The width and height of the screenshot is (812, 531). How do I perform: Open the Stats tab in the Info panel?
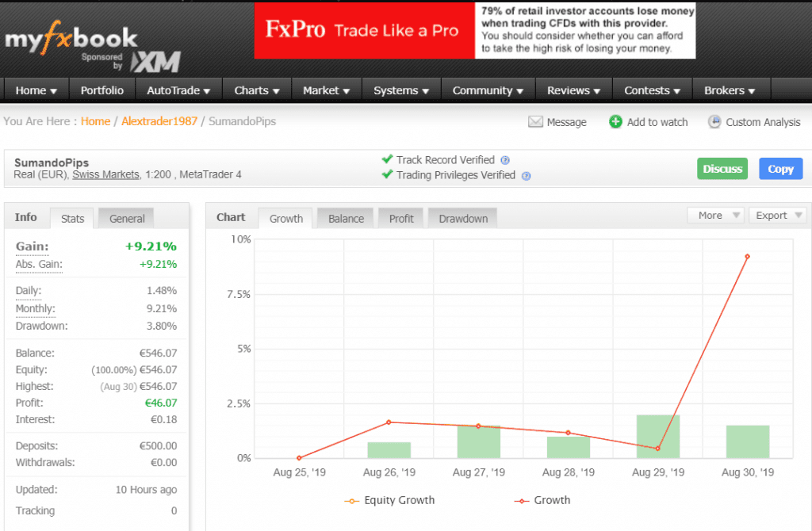(x=71, y=219)
